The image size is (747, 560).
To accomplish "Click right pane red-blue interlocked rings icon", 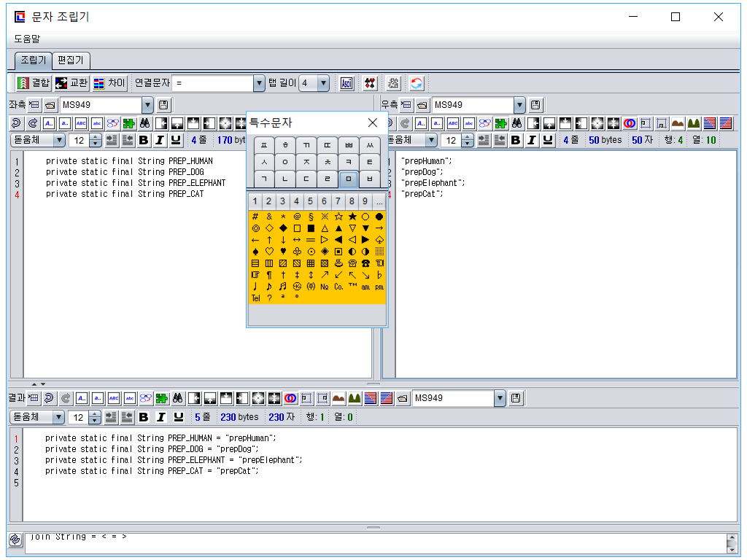I will point(630,124).
